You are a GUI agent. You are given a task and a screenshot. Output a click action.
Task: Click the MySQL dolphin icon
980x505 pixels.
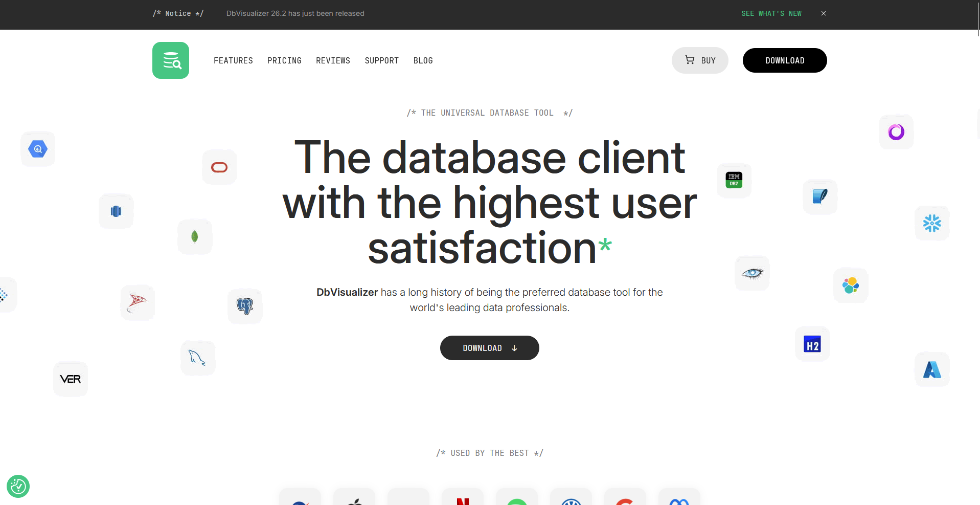coord(198,358)
